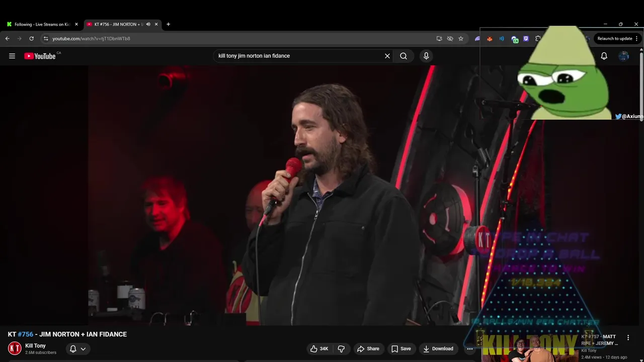This screenshot has width=644, height=362.
Task: Open the MetaMask fox extension
Action: [x=490, y=38]
